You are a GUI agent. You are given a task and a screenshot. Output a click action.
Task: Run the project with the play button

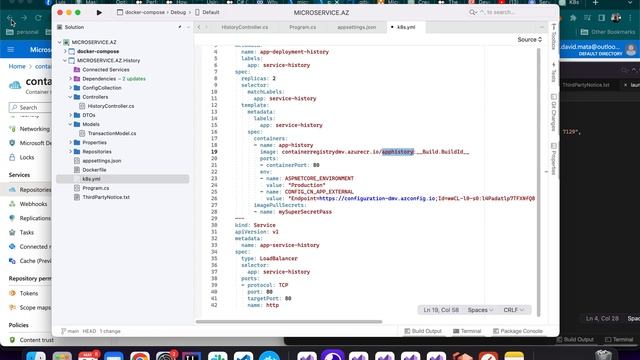99,12
